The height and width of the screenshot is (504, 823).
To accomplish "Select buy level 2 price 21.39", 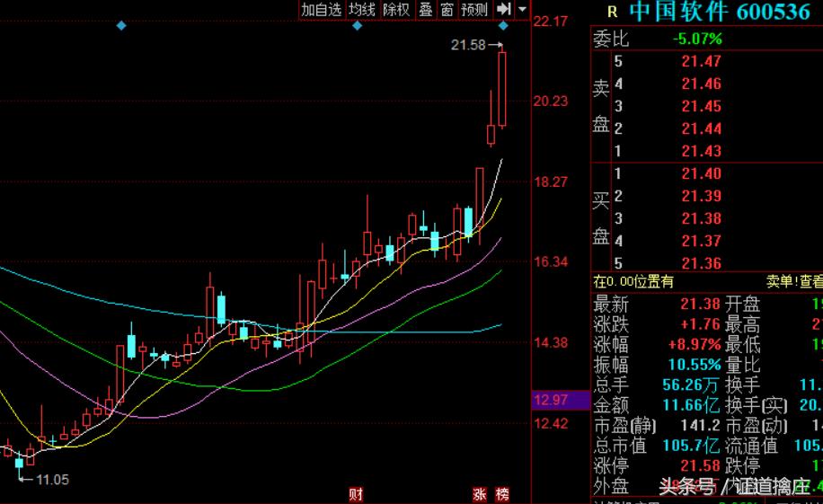I will (x=702, y=197).
